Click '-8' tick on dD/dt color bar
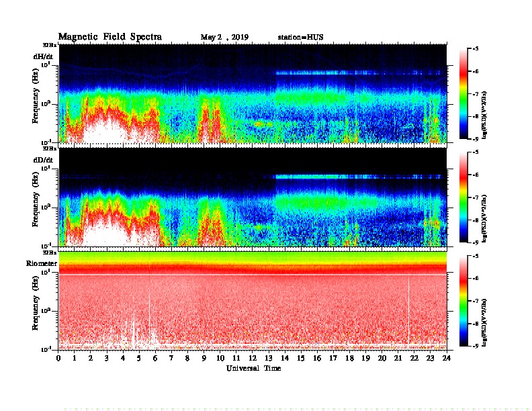Image resolution: width=532 pixels, height=411 pixels. click(x=476, y=220)
